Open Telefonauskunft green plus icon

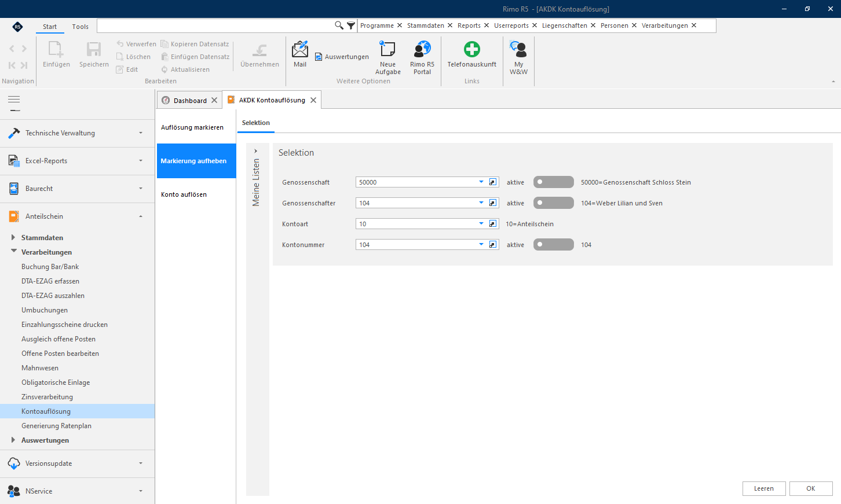[x=472, y=49]
